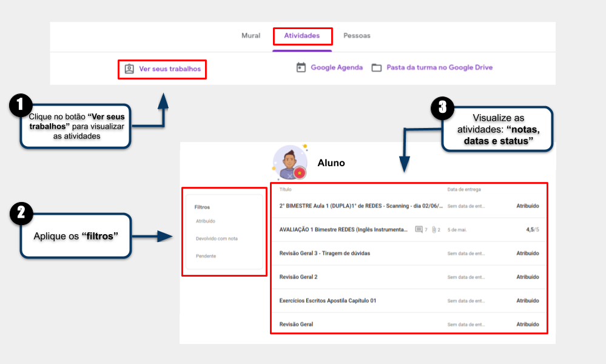Click the black circle numbered 1
Image resolution: width=606 pixels, height=364 pixels.
(21, 105)
